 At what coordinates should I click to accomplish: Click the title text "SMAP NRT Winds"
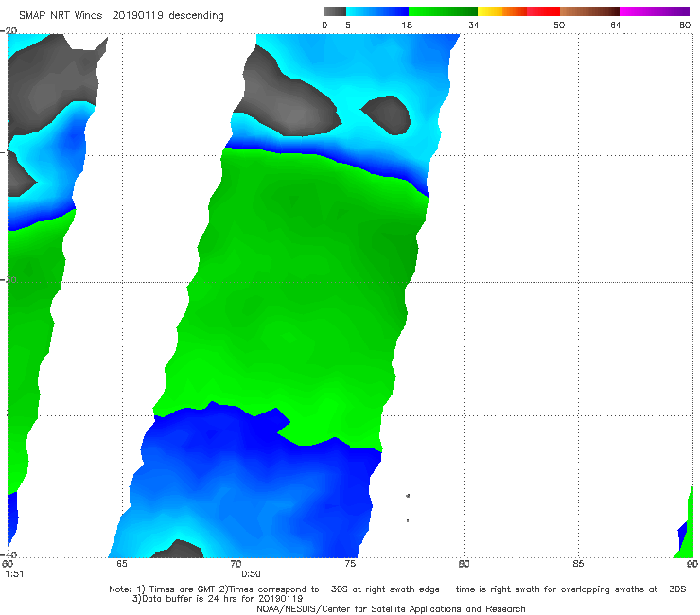click(x=61, y=16)
